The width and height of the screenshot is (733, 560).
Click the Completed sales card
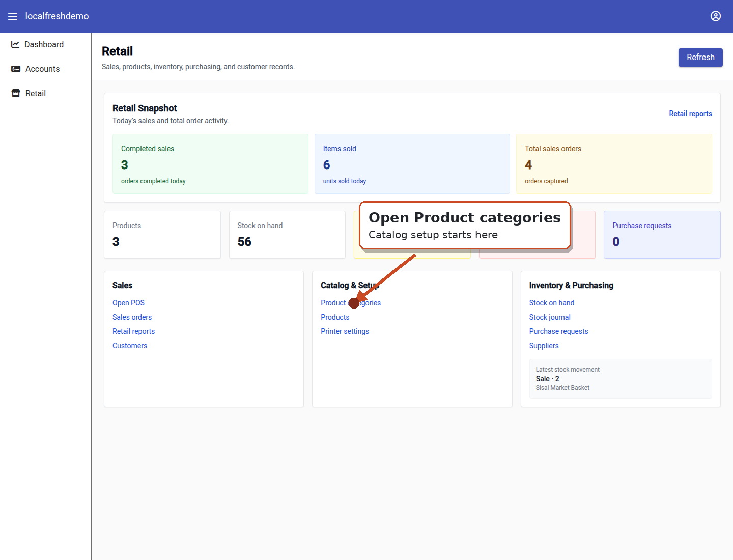210,164
